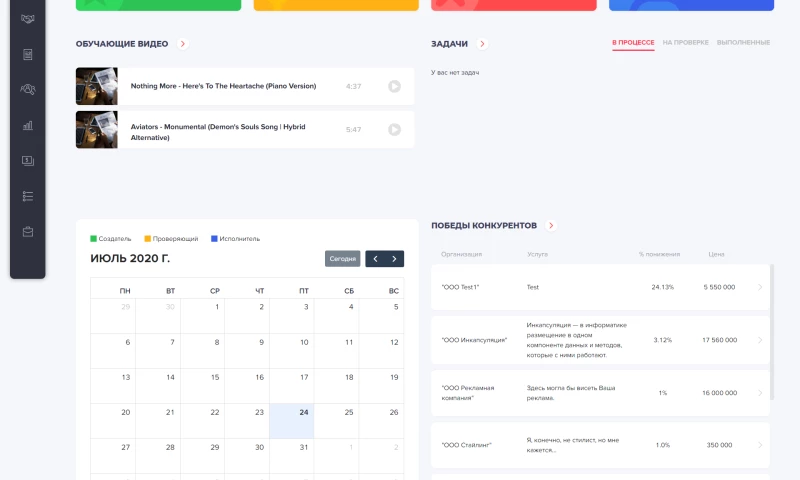
Task: Select July 6 in the calendar
Action: (113, 351)
